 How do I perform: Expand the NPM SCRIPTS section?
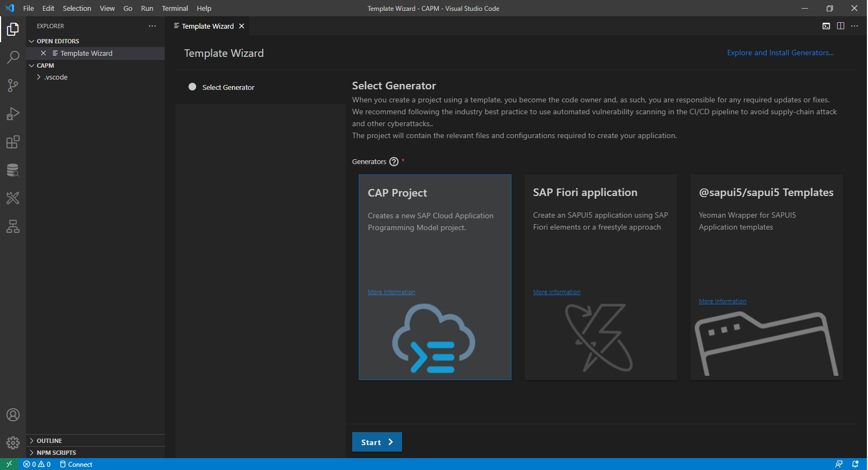pos(56,453)
